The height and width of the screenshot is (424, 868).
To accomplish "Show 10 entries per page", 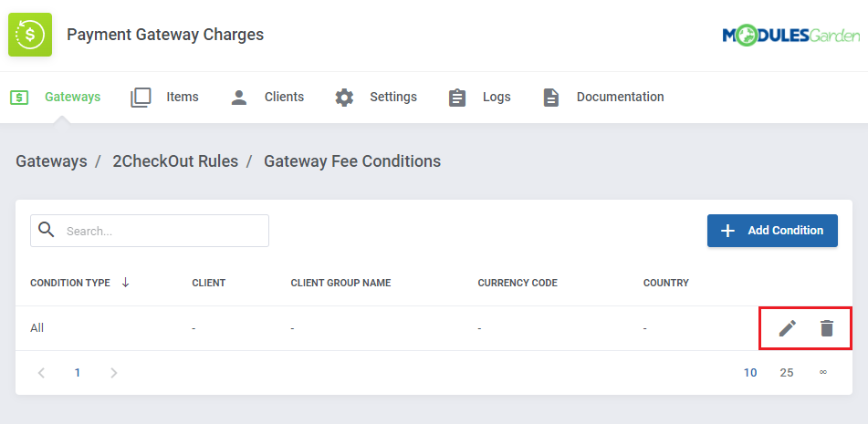I will pyautogui.click(x=750, y=373).
